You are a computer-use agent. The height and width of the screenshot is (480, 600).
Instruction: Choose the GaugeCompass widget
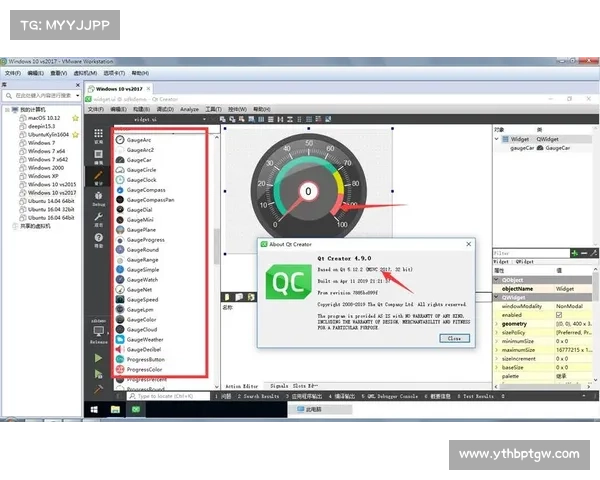(x=146, y=190)
